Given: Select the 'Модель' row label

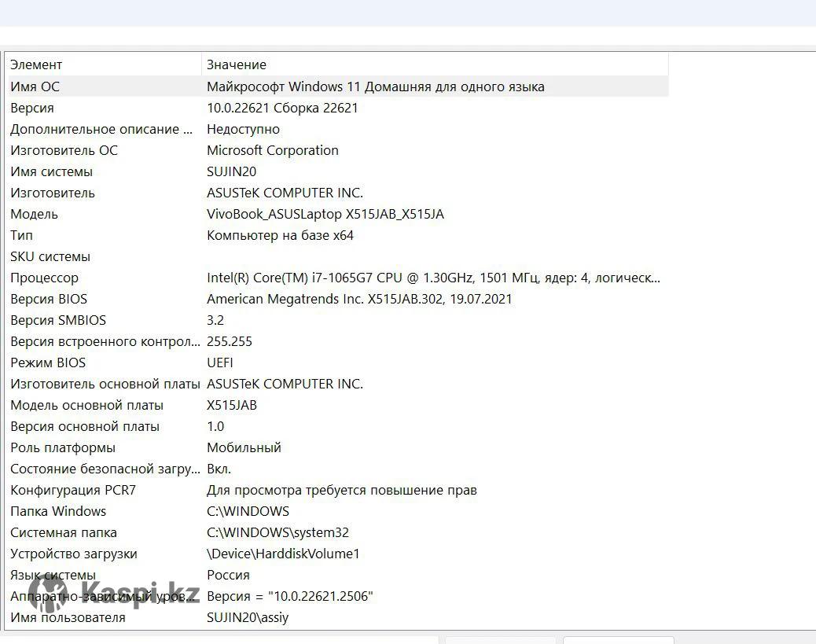Looking at the screenshot, I should tap(35, 214).
